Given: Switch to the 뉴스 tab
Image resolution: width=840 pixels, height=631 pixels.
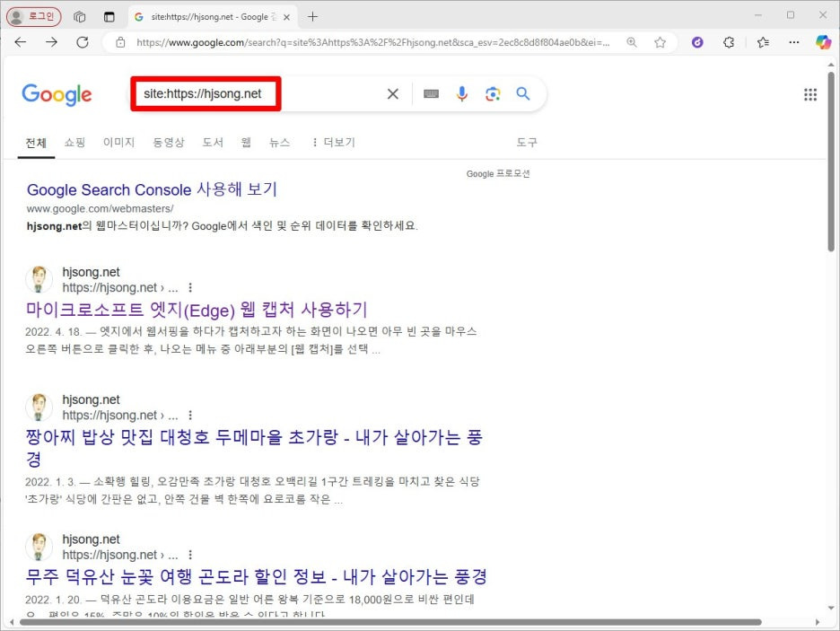Looking at the screenshot, I should point(279,143).
